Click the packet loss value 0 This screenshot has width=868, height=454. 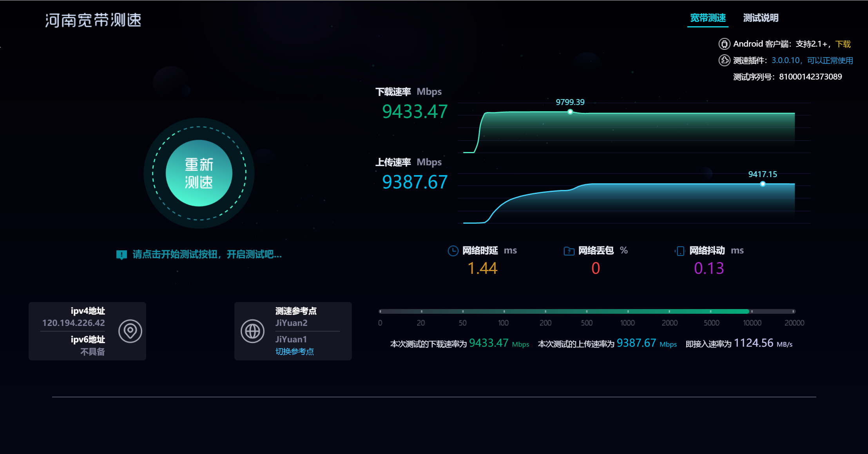(x=596, y=268)
